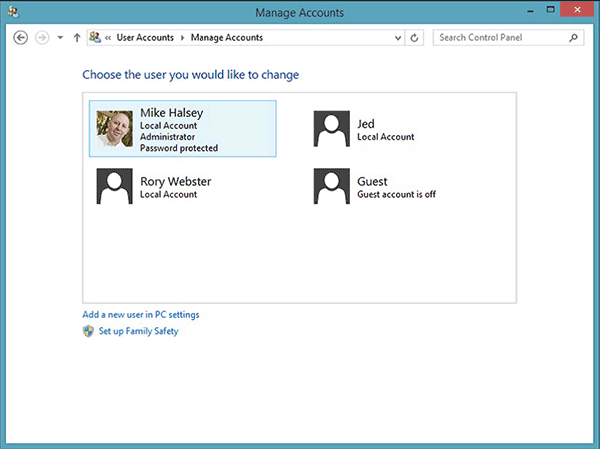Refresh the Manage Accounts page
The height and width of the screenshot is (449, 600).
click(415, 38)
